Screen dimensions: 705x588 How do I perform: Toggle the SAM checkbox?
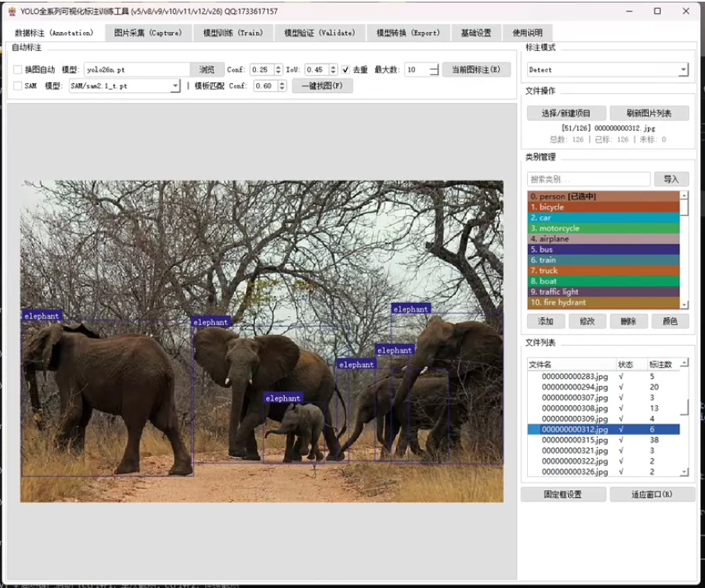pos(18,86)
